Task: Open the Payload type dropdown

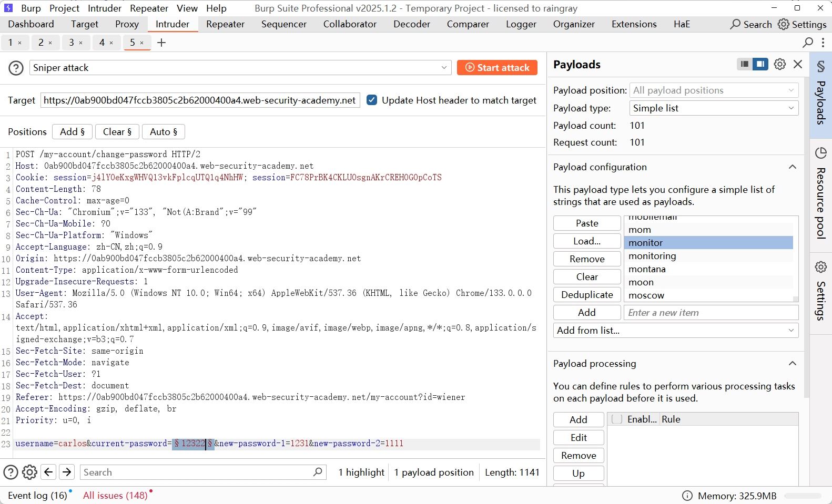Action: click(x=713, y=108)
